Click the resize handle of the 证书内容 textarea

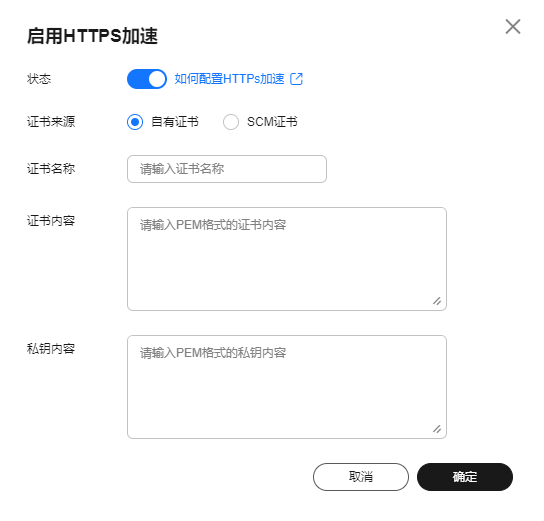tap(437, 301)
